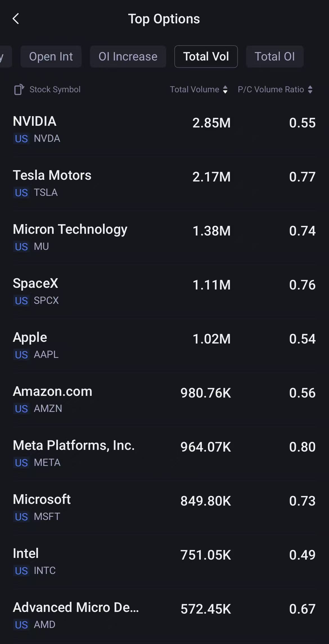Click the partially hidden leftmost tab
The width and height of the screenshot is (329, 644).
click(5, 57)
